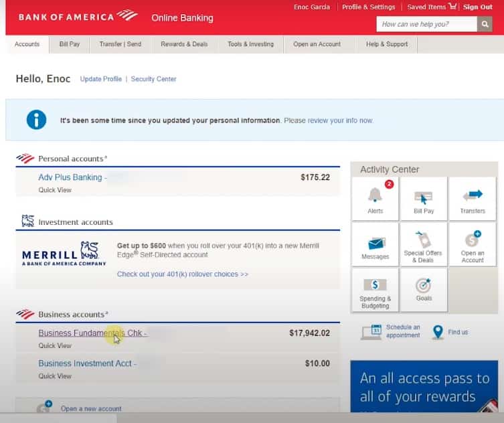Click the Find us link text

point(458,332)
